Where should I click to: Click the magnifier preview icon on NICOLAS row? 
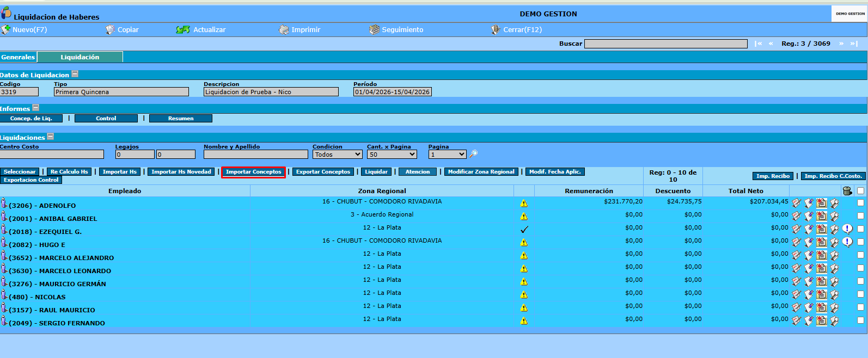[834, 294]
